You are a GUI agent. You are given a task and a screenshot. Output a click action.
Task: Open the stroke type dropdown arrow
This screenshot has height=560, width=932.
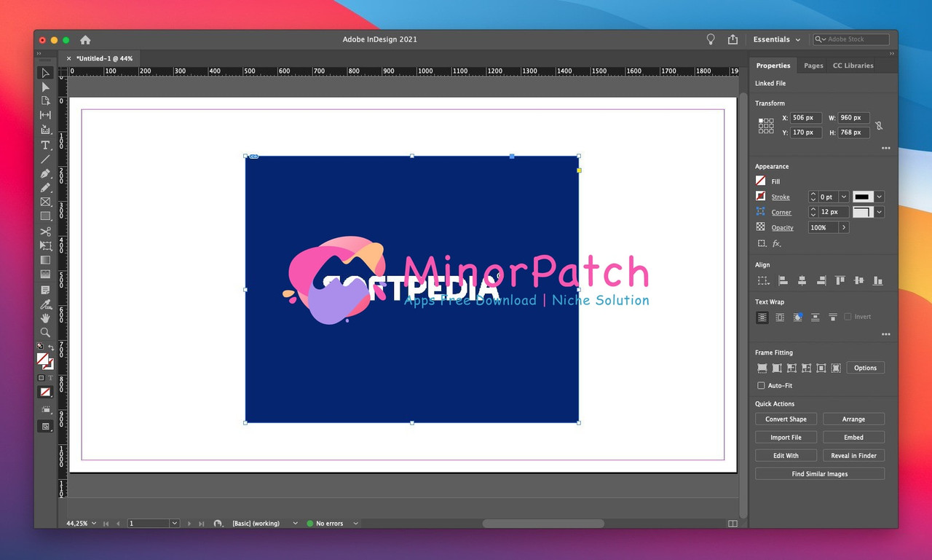[880, 197]
